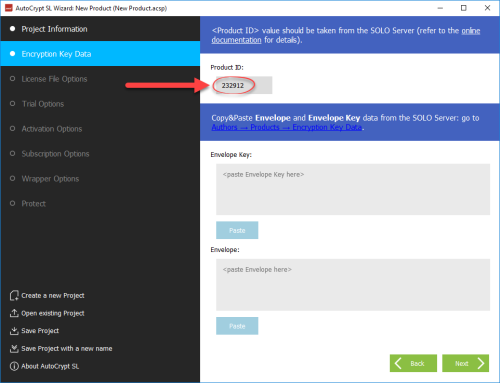Click the Save Project download icon

click(x=14, y=331)
